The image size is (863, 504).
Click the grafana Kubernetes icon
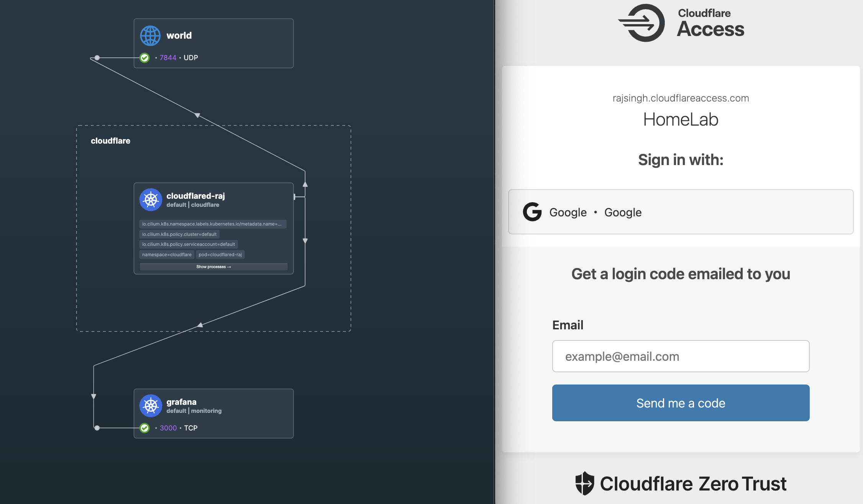151,406
